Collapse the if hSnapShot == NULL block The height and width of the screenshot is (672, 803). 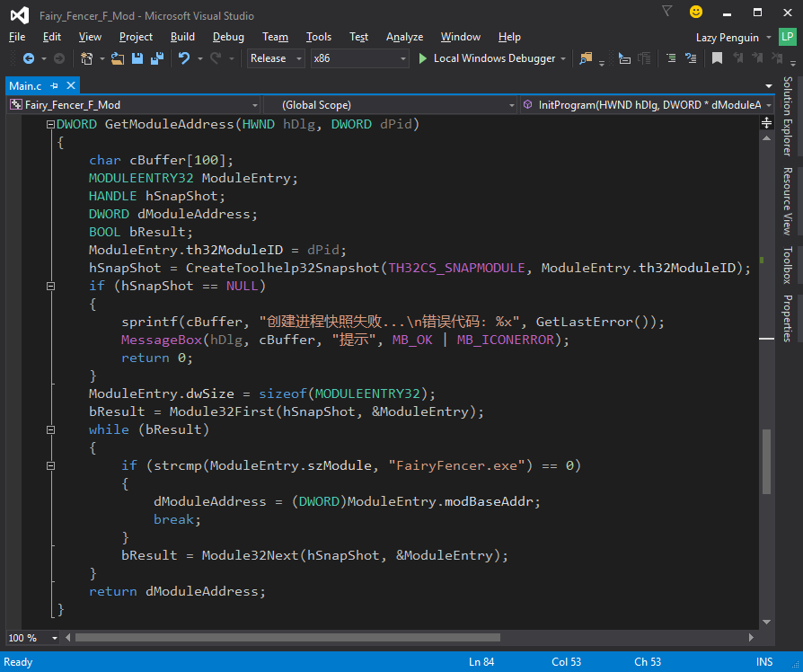pos(50,286)
